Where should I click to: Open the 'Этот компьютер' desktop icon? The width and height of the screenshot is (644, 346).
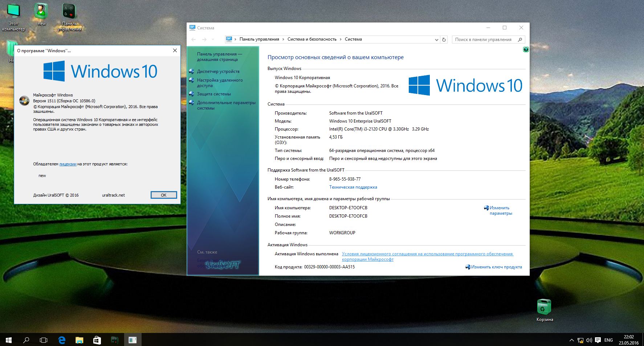coord(13,17)
